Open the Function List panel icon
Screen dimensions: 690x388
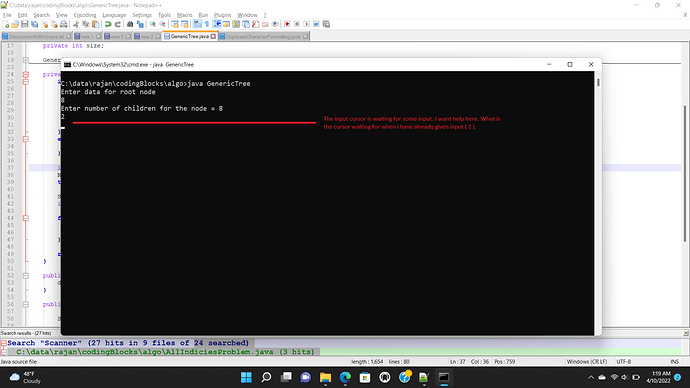click(255, 24)
